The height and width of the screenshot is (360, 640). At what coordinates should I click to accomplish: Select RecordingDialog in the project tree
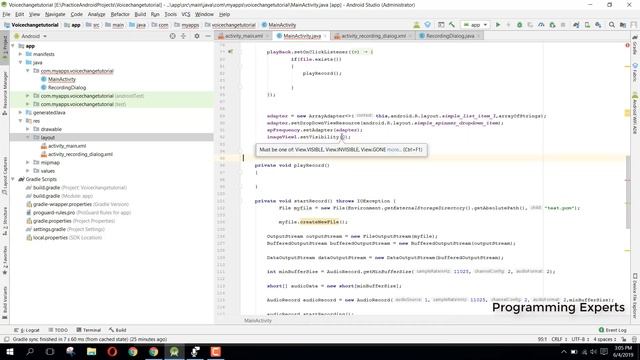pyautogui.click(x=67, y=87)
